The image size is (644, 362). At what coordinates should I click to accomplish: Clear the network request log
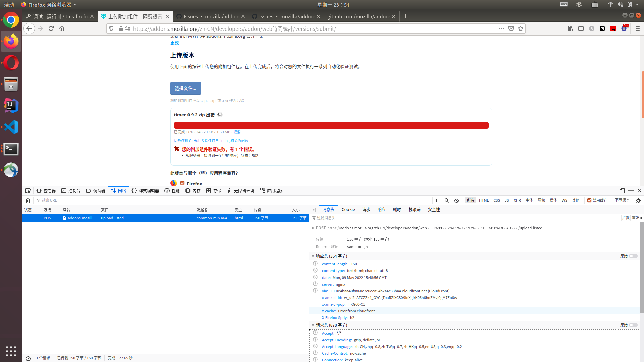[x=28, y=200]
